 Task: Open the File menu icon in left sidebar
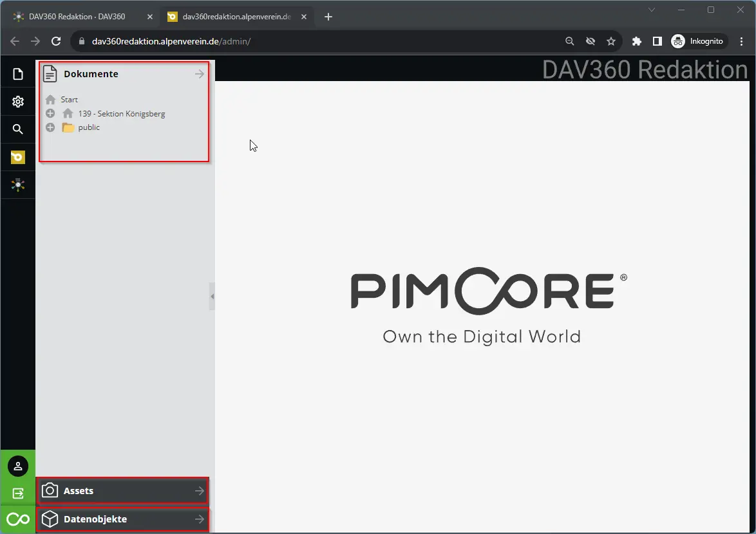18,75
